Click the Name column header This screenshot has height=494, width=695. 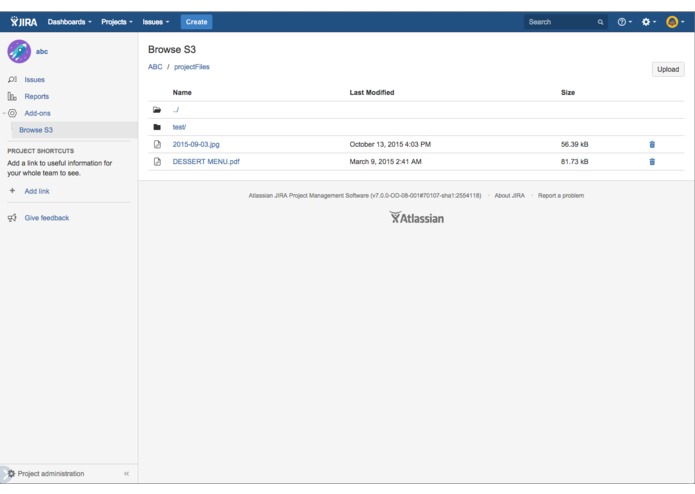coord(182,93)
